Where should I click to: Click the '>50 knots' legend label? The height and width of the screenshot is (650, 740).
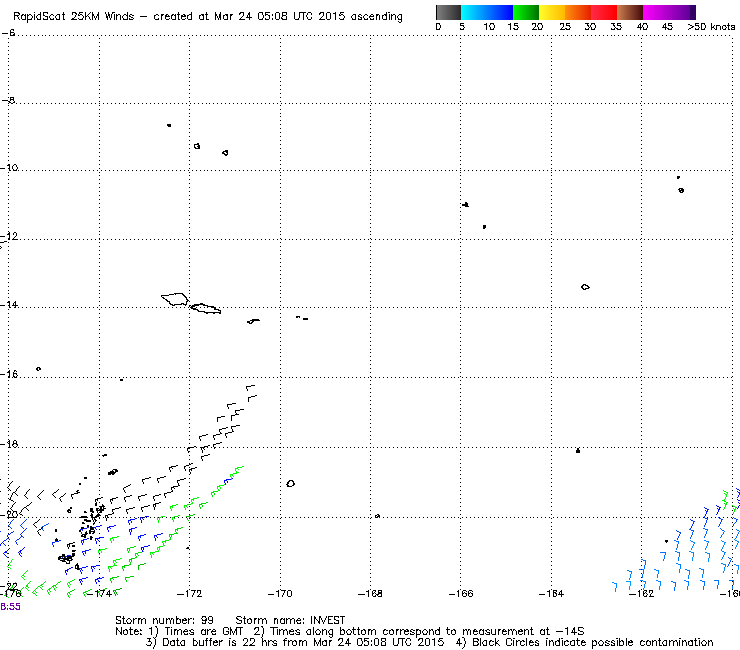(711, 27)
